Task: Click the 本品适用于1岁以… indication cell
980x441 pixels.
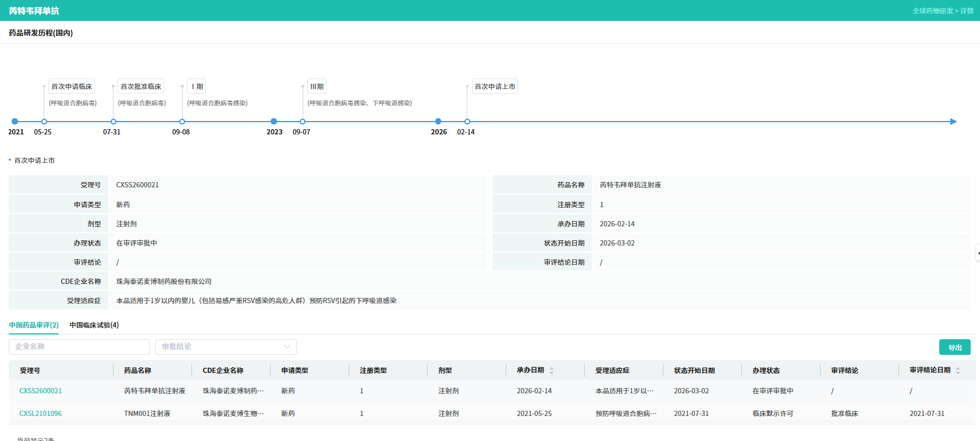Action: (624, 391)
